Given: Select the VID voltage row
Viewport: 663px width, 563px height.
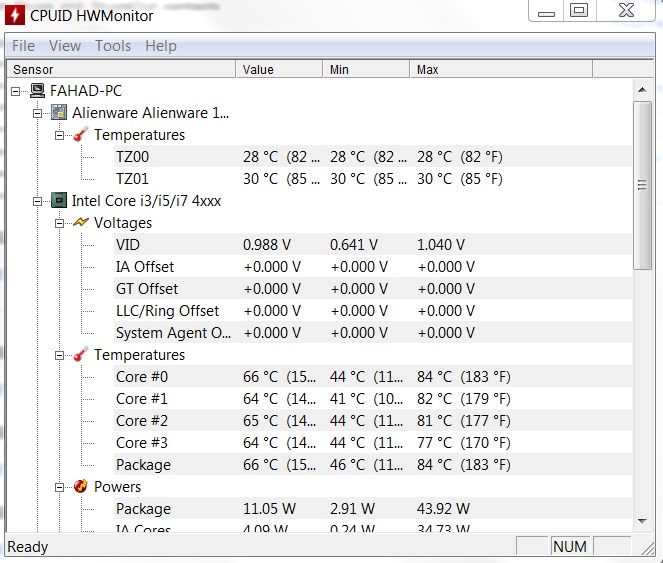Looking at the screenshot, I should pyautogui.click(x=373, y=244).
